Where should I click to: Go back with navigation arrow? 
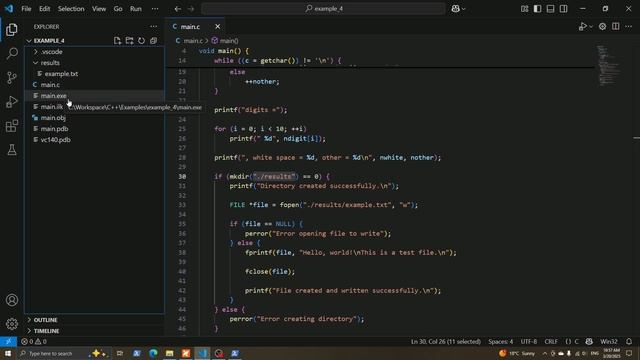point(178,9)
